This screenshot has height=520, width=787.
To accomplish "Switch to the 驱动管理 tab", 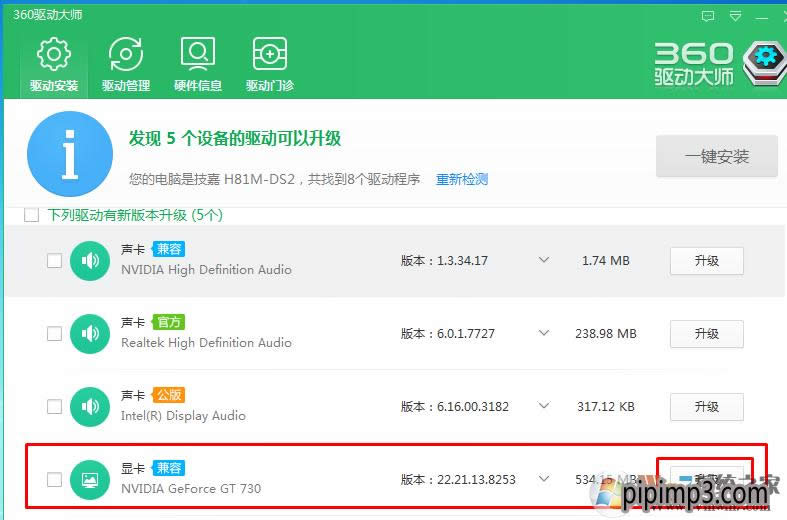I will coord(125,64).
